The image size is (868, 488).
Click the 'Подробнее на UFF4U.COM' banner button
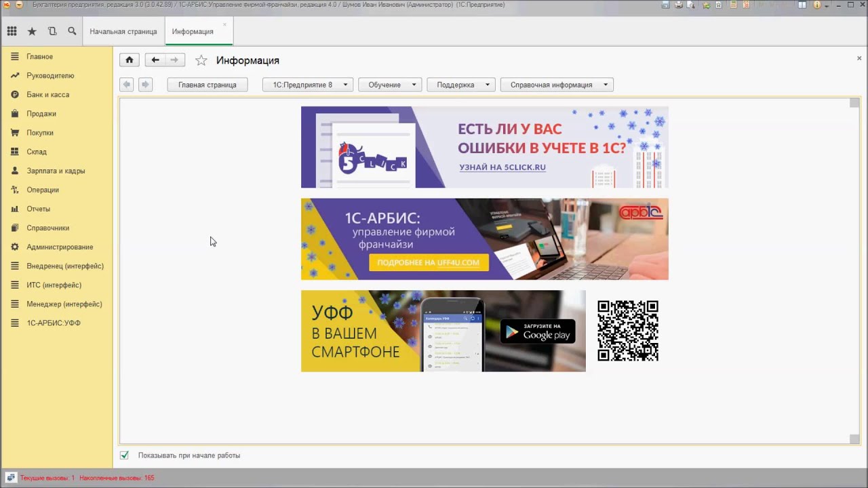coord(429,262)
